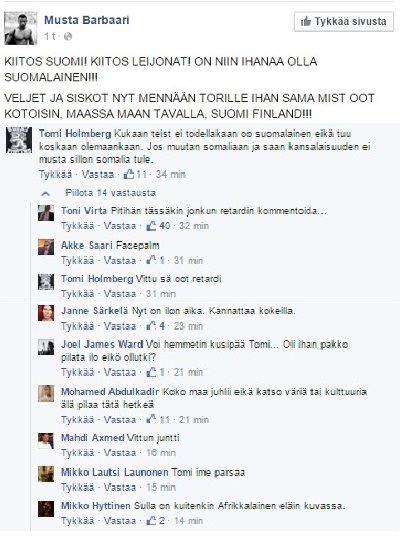Click Tykkää under Mikko Lautsi Launonen's comment
The height and width of the screenshot is (549, 400).
pyautogui.click(x=77, y=487)
